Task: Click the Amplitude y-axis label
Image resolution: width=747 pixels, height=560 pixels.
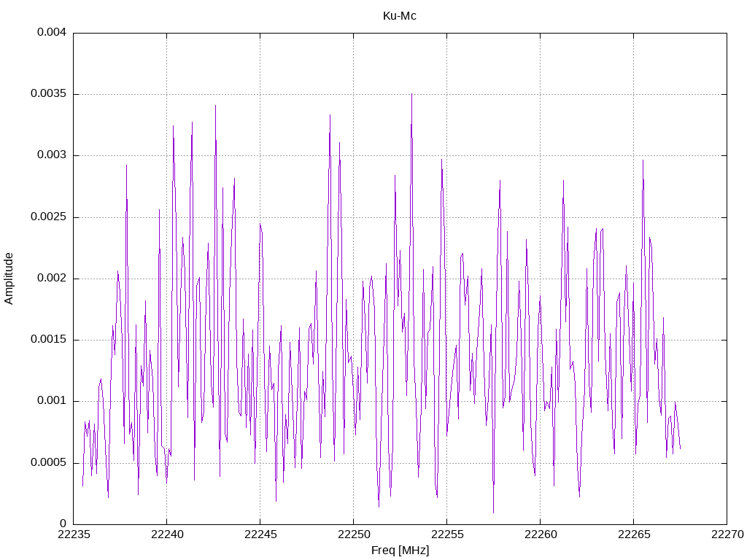Action: coord(9,279)
